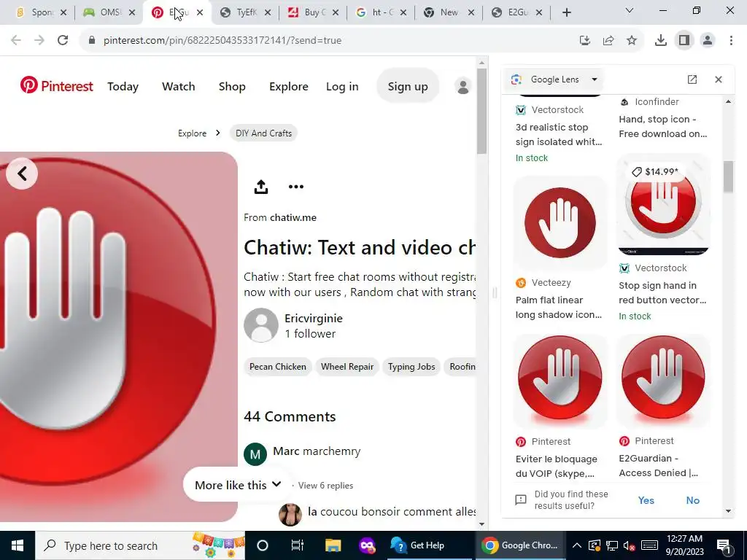Click the install app icon in the address bar
The height and width of the screenshot is (560, 747).
(585, 41)
